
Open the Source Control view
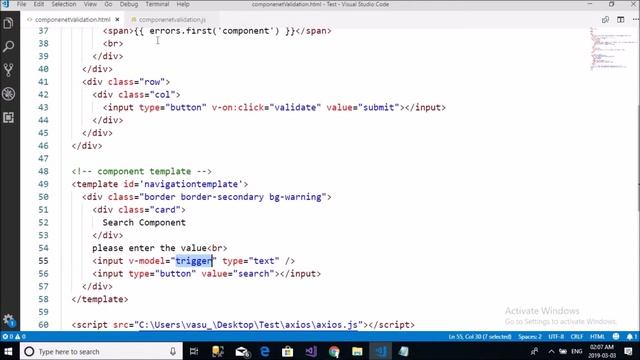coord(8,70)
